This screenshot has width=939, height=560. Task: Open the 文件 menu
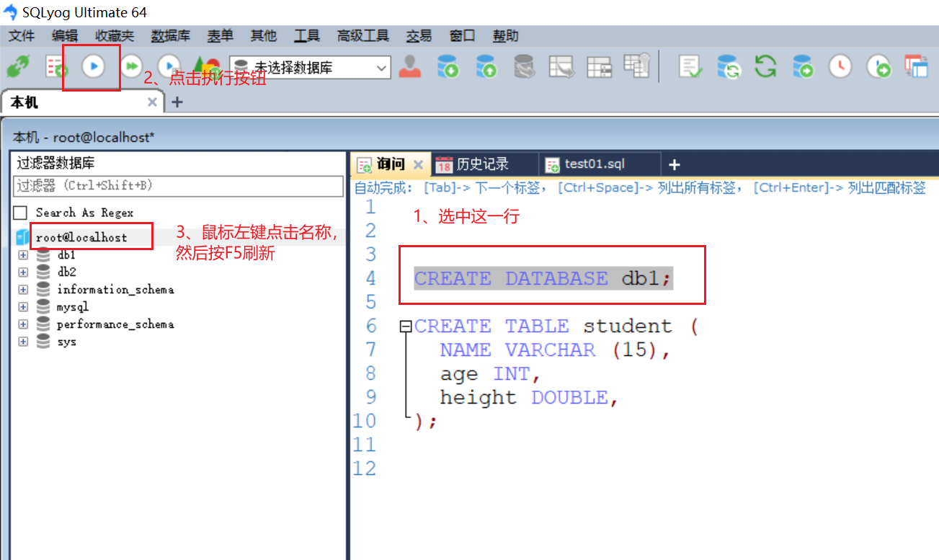tap(22, 35)
